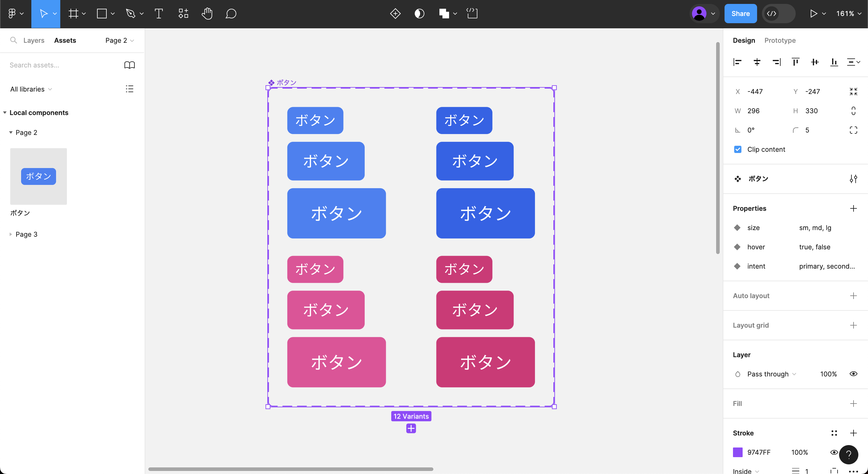Image resolution: width=868 pixels, height=474 pixels.
Task: Select the Frame tool
Action: 73,14
